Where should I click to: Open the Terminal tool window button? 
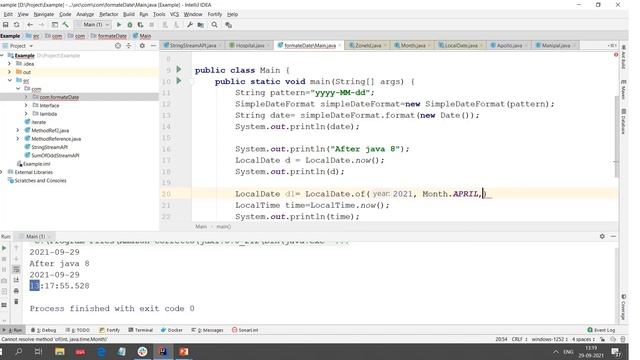click(x=140, y=330)
